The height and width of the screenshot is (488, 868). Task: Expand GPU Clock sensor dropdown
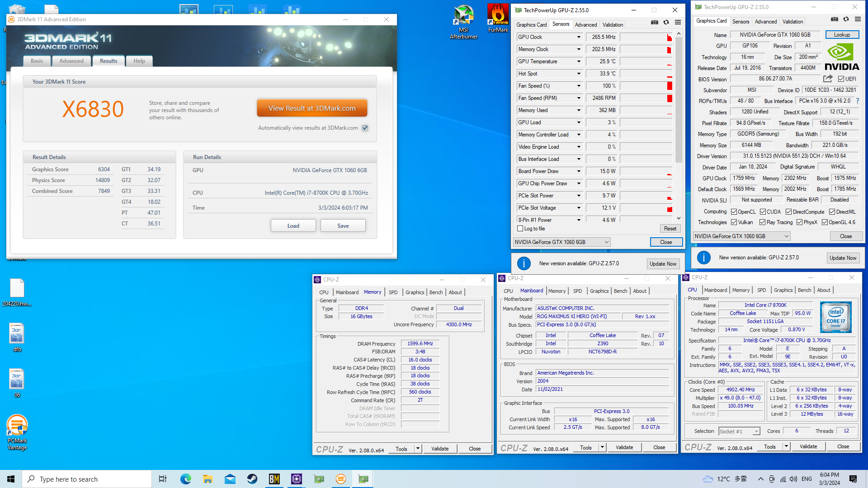click(x=579, y=37)
